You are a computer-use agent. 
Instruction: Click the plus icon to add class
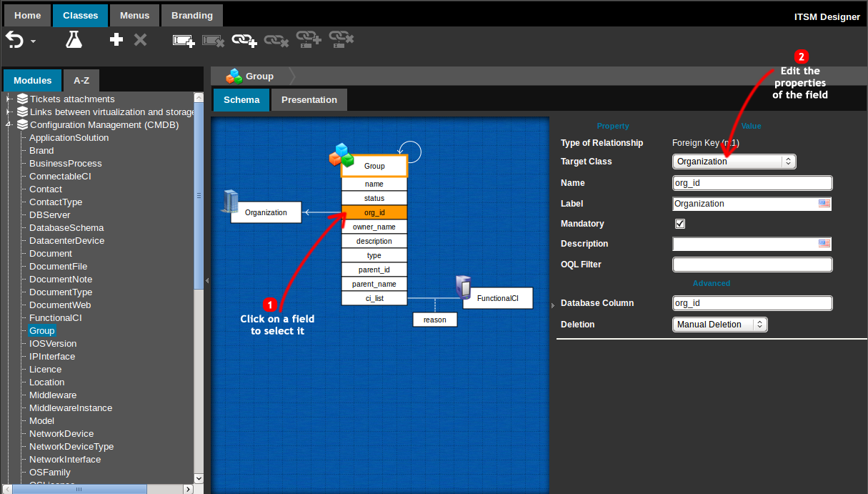tap(116, 40)
